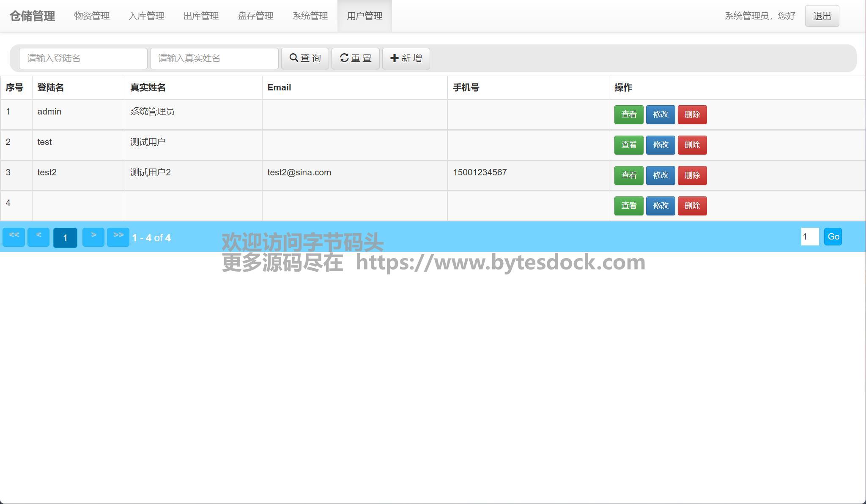Screen dimensions: 866x504
Task: Click the plus icon on the 新增 button
Action: (394, 58)
